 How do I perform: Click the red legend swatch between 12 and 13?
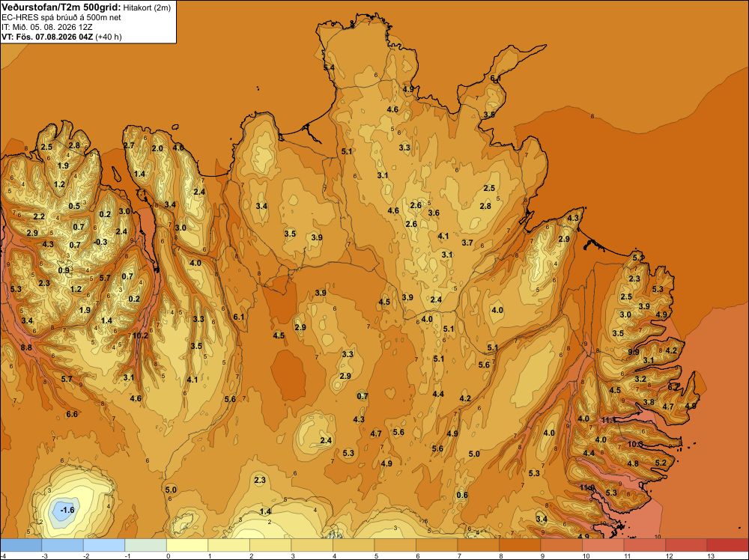click(x=686, y=545)
